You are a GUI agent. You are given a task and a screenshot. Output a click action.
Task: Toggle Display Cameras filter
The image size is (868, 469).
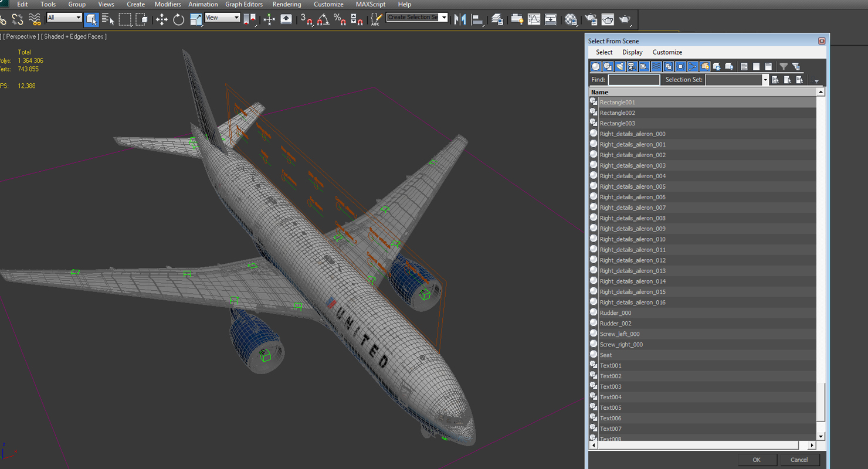[x=632, y=66]
